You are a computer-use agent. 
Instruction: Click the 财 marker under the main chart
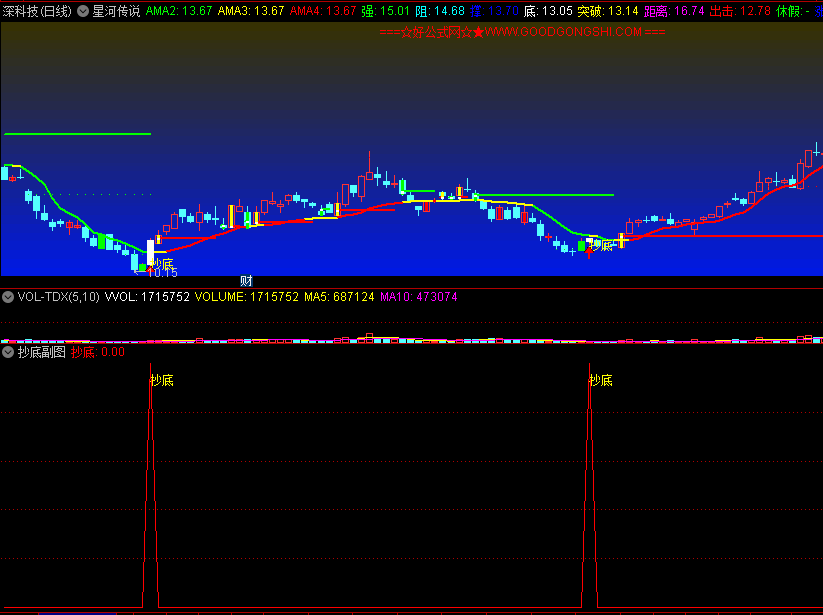[x=246, y=281]
